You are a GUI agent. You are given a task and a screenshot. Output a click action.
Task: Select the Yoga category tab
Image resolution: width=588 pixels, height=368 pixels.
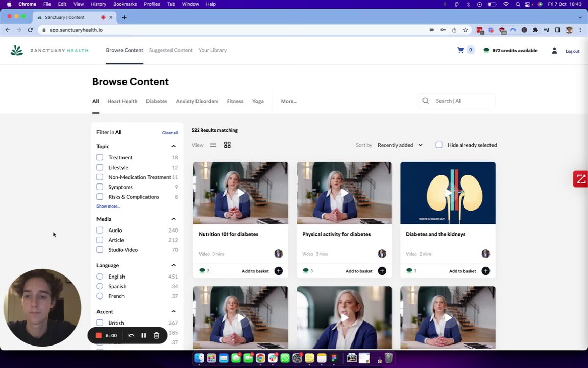[x=258, y=101]
